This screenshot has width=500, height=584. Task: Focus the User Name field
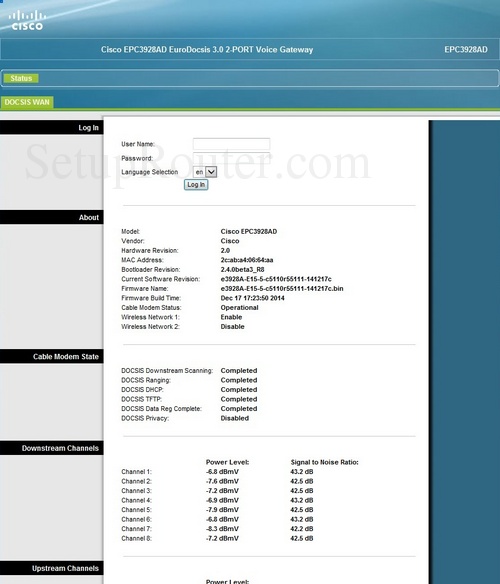pyautogui.click(x=231, y=144)
